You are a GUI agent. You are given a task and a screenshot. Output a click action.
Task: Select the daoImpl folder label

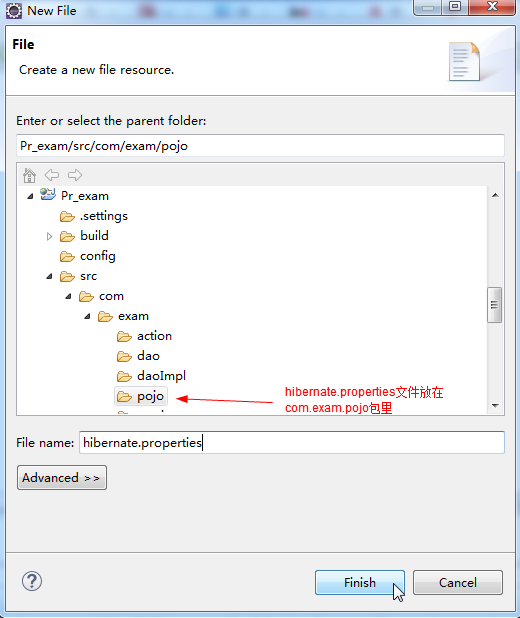pyautogui.click(x=161, y=376)
